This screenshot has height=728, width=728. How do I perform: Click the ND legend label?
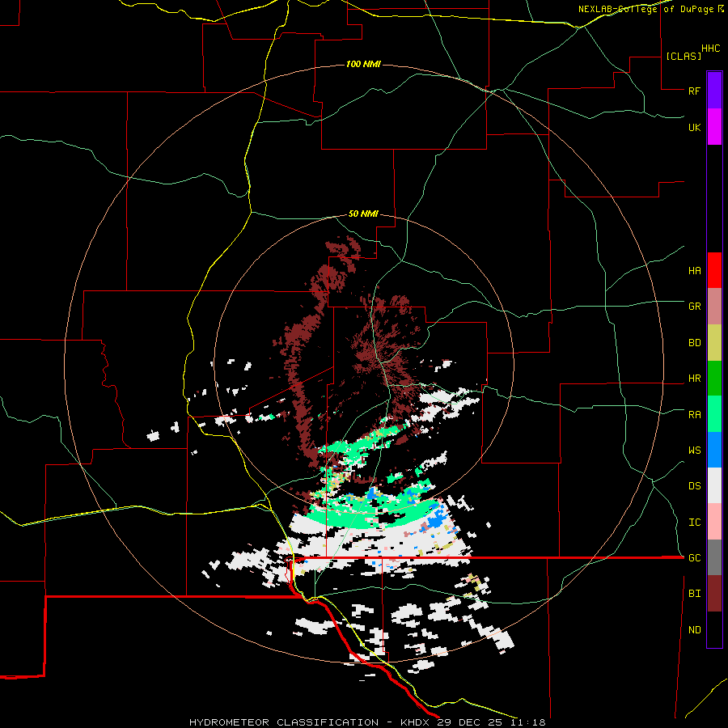694,630
